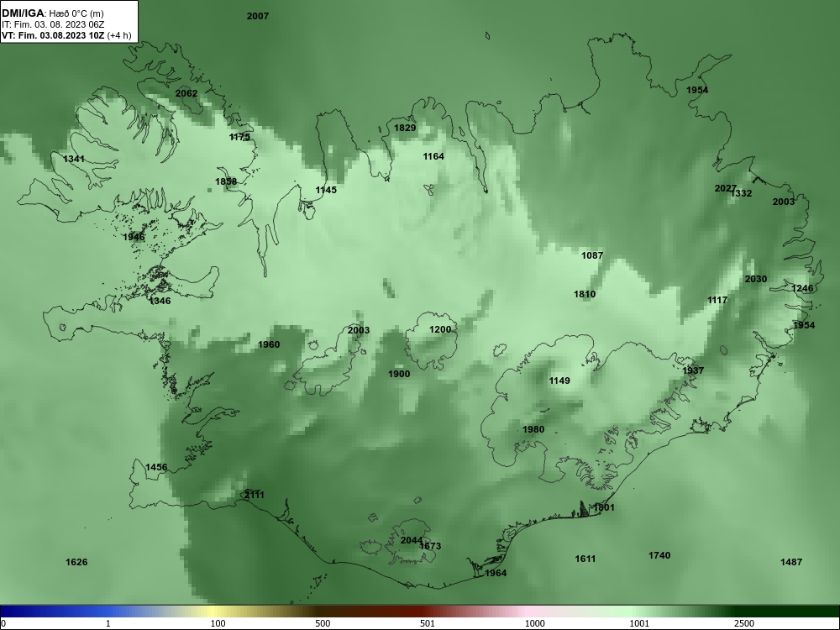
Task: Click the 1810 height value
Action: pyautogui.click(x=585, y=294)
